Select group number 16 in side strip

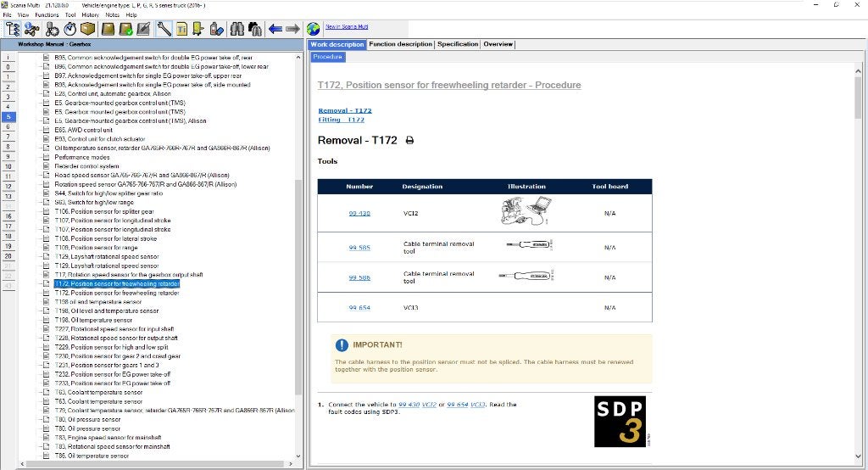pyautogui.click(x=8, y=216)
